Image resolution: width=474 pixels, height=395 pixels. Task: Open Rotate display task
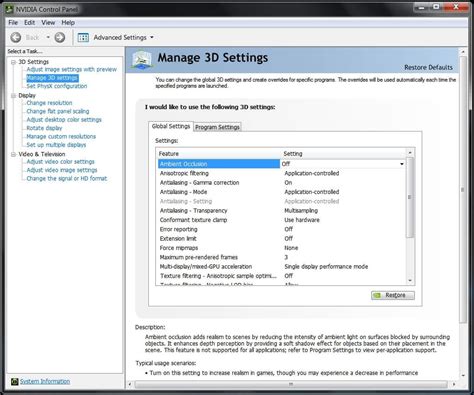(44, 128)
